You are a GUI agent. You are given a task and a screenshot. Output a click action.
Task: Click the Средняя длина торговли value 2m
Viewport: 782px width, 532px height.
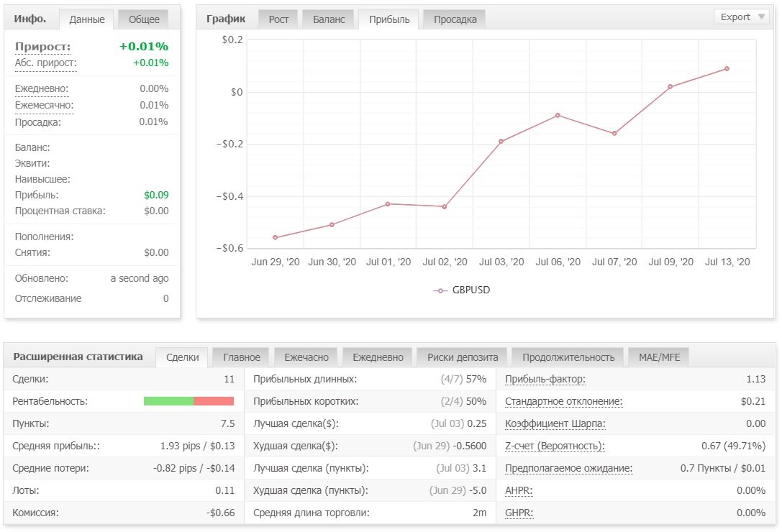480,513
